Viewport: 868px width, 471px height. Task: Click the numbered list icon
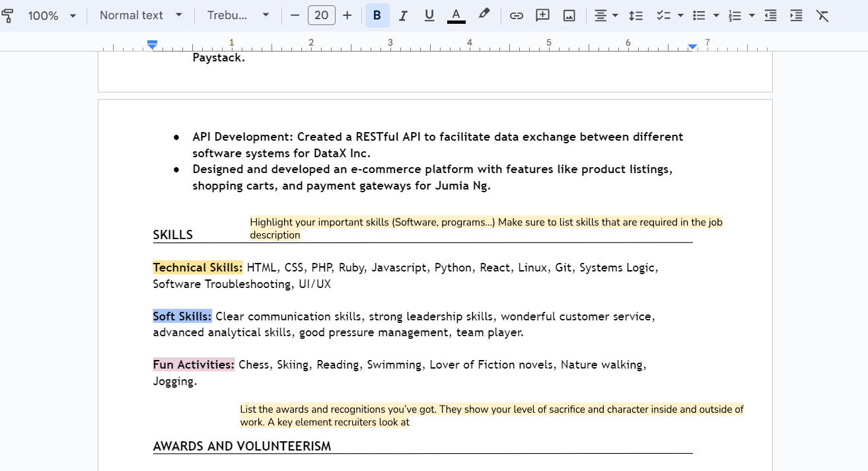735,15
